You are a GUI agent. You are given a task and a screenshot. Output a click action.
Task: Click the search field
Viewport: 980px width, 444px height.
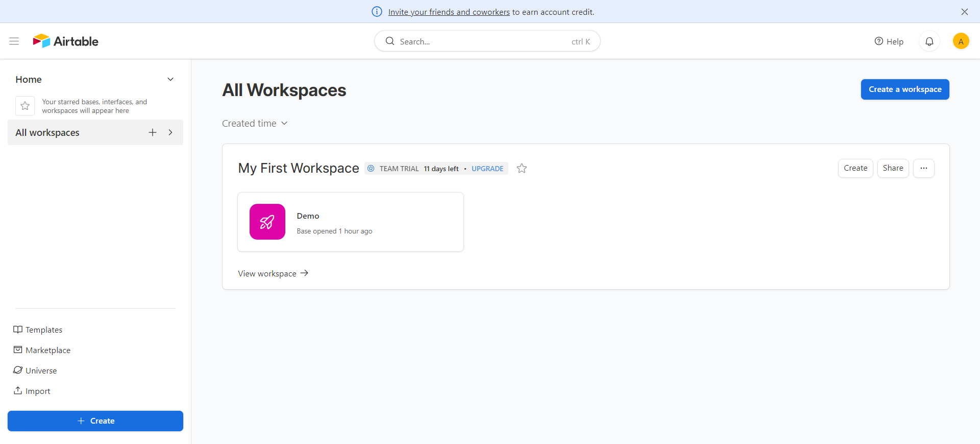point(487,41)
